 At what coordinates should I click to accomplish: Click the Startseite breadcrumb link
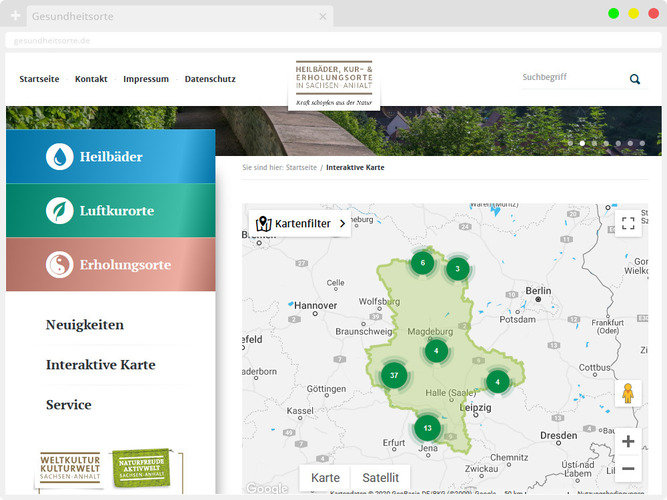click(301, 168)
